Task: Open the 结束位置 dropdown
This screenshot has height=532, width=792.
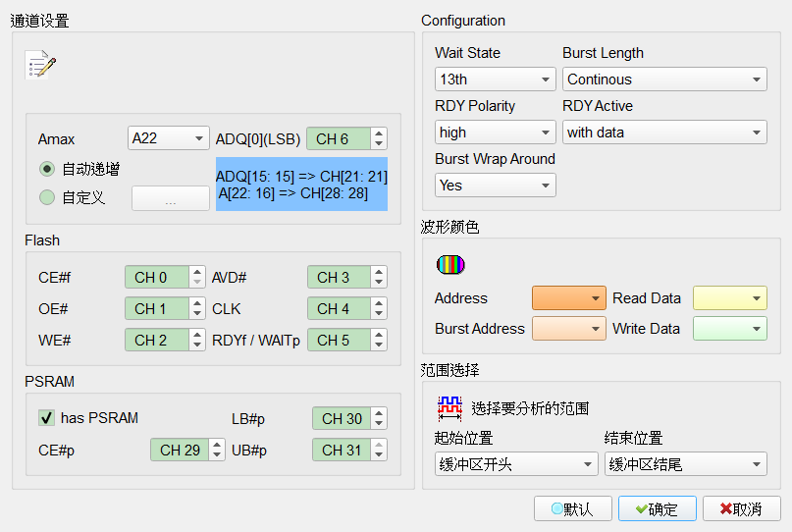Action: (686, 464)
